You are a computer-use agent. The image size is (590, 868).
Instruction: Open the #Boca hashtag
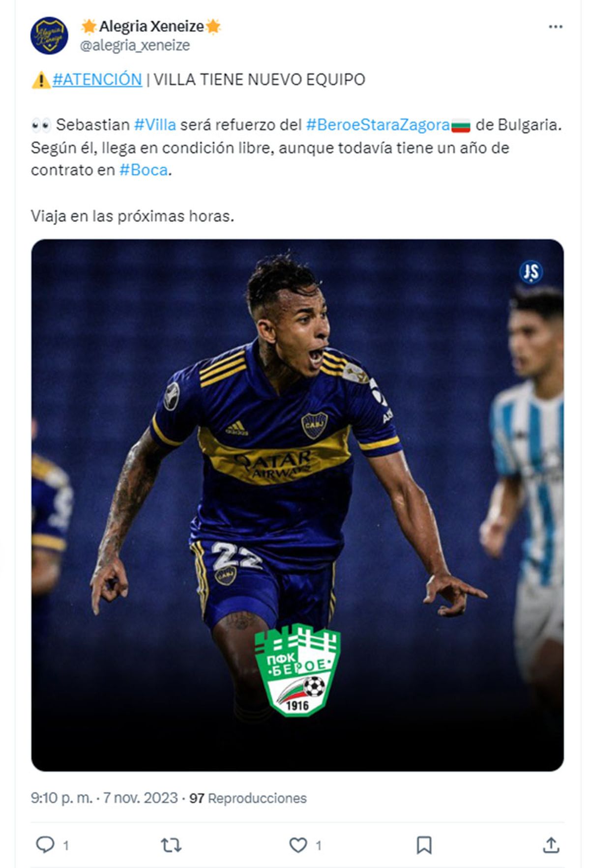[144, 170]
